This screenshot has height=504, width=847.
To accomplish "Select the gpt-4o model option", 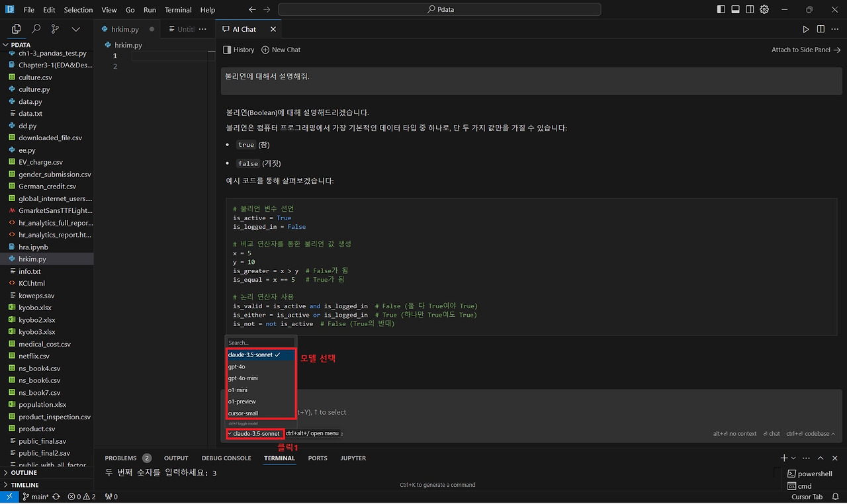I will [x=259, y=366].
